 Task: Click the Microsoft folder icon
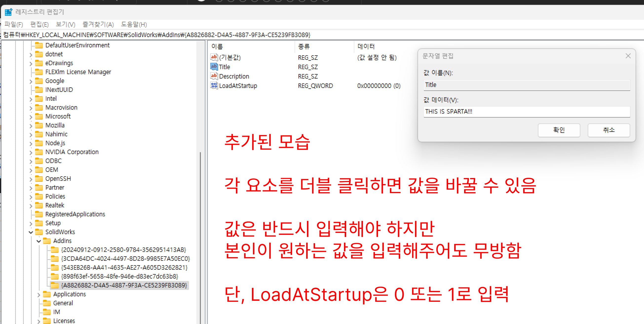click(x=39, y=116)
